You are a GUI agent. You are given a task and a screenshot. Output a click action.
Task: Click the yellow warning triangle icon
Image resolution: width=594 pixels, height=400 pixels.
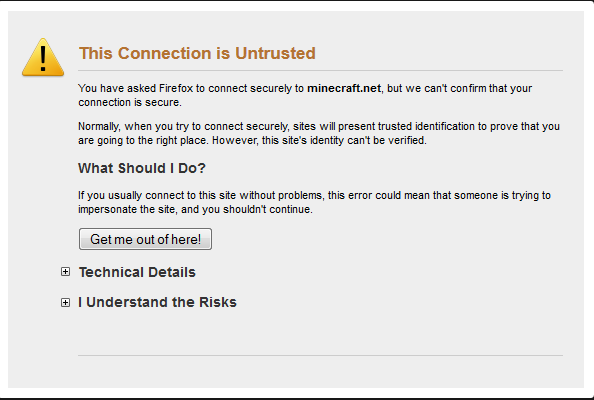click(43, 57)
